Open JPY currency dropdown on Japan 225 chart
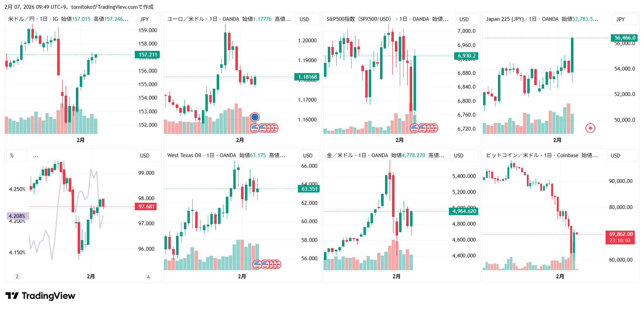Screen dimensions: 644x309 pyautogui.click(x=620, y=19)
